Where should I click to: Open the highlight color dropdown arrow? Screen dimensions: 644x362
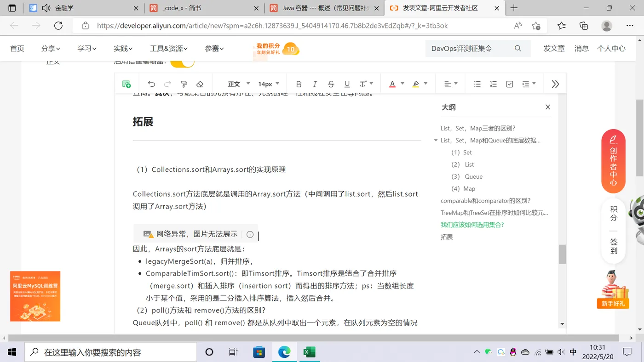(x=425, y=84)
